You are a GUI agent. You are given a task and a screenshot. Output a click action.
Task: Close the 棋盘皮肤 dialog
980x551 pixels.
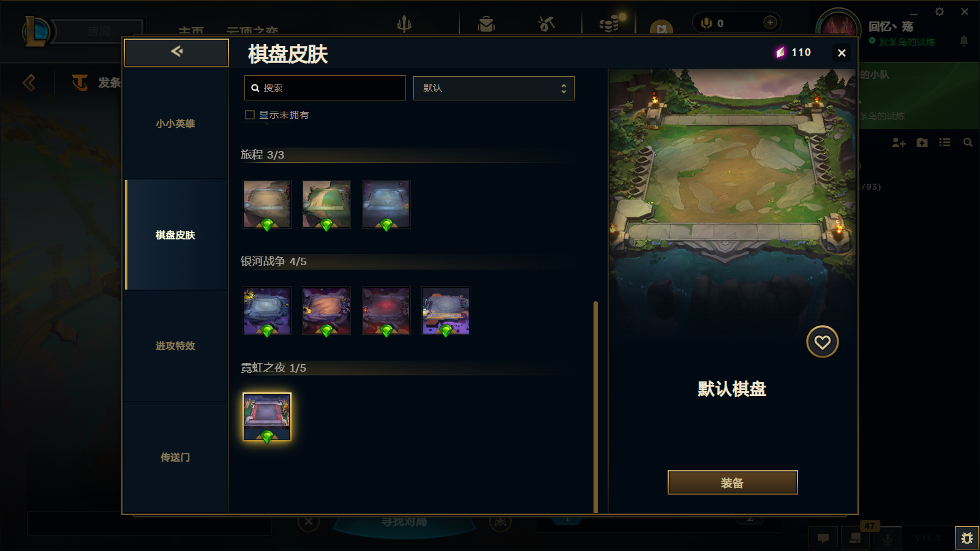pyautogui.click(x=842, y=53)
